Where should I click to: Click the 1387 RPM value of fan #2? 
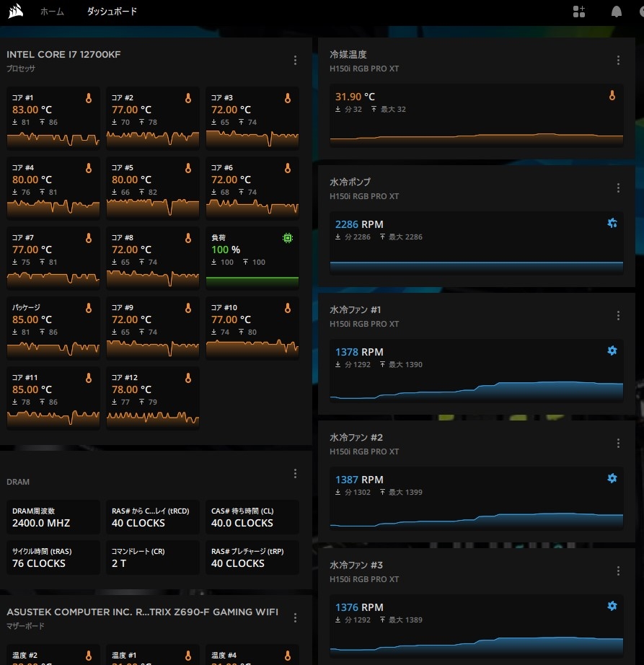click(x=360, y=480)
